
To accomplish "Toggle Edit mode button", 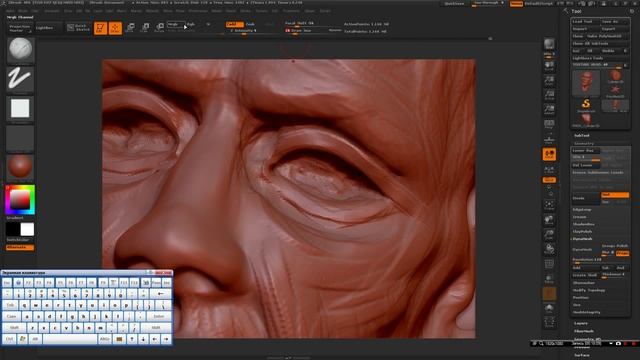I will point(100,28).
